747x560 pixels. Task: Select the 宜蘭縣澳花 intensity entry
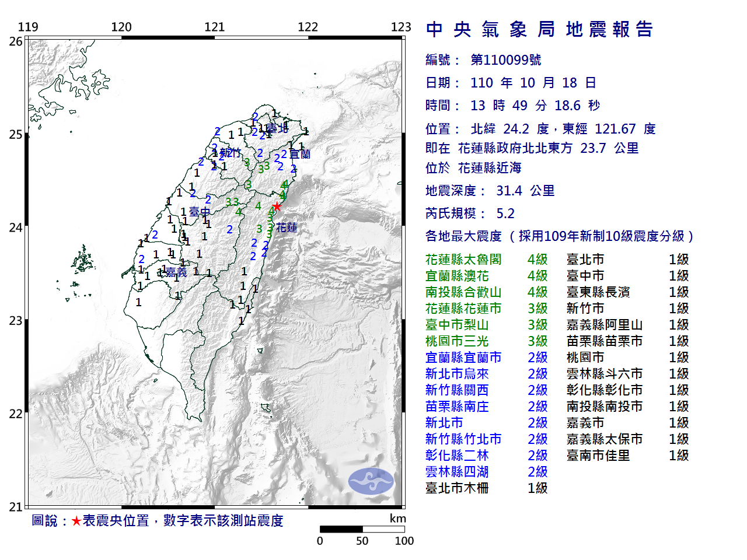coord(457,276)
